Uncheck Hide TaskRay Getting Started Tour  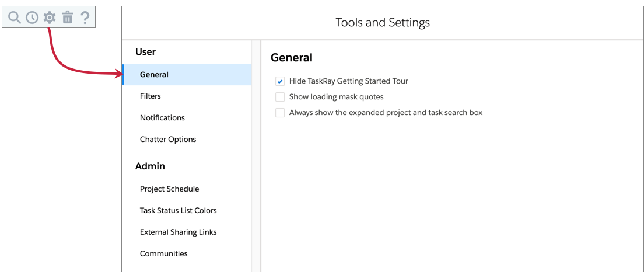[280, 81]
